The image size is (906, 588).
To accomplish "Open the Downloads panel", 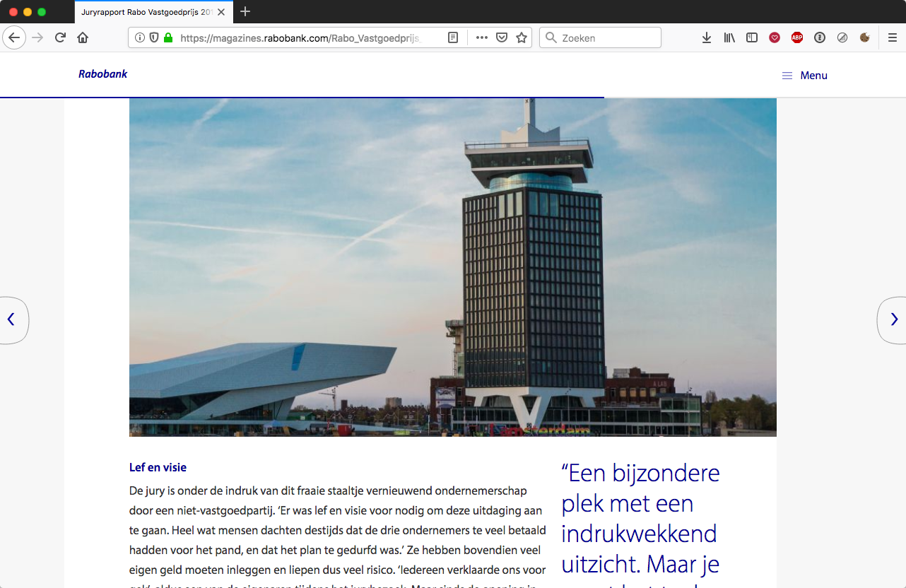I will point(706,38).
